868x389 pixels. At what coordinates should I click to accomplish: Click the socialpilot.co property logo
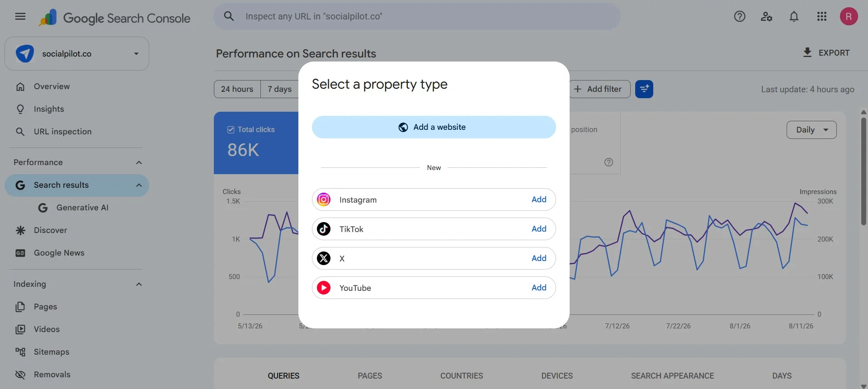pos(25,54)
